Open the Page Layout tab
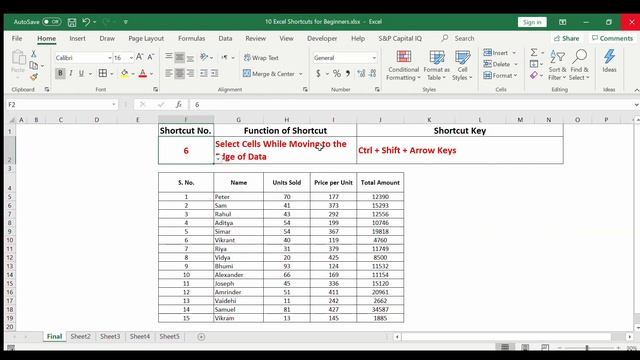640x360 pixels. click(146, 38)
